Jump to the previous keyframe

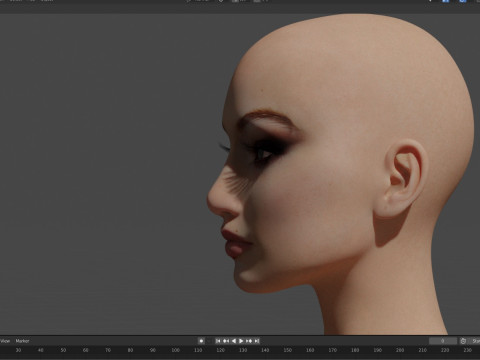(226, 341)
